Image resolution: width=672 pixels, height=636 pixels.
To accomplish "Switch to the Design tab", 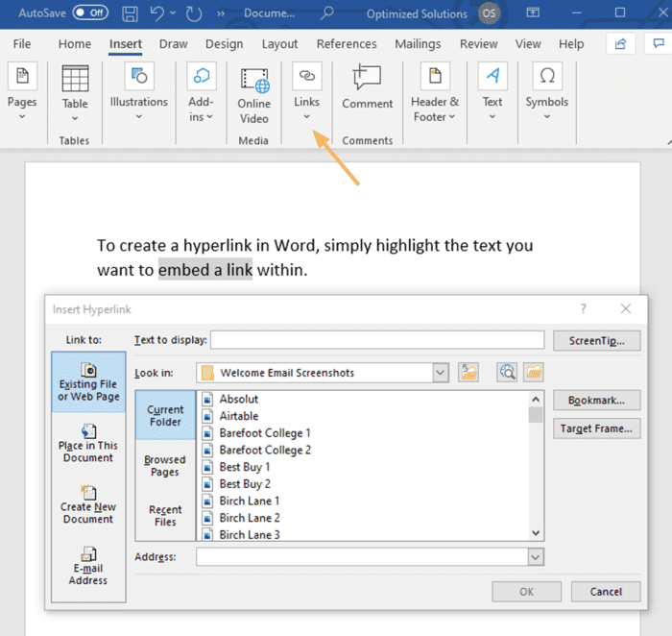I will 224,44.
